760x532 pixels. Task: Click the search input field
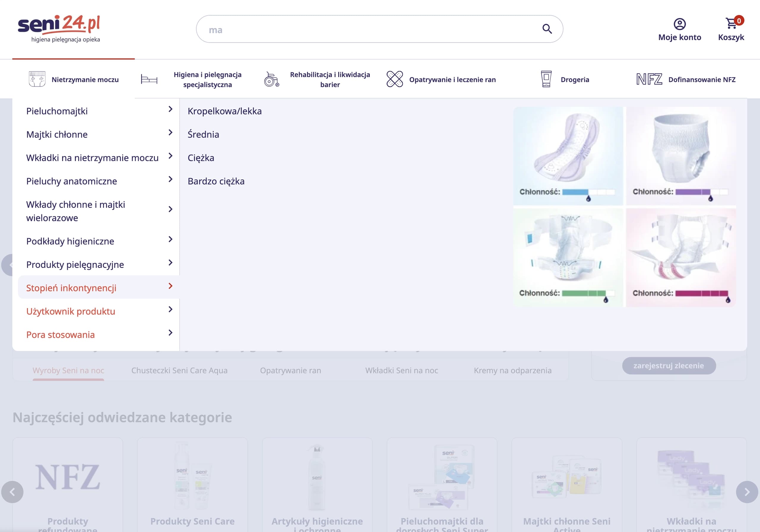coord(379,29)
